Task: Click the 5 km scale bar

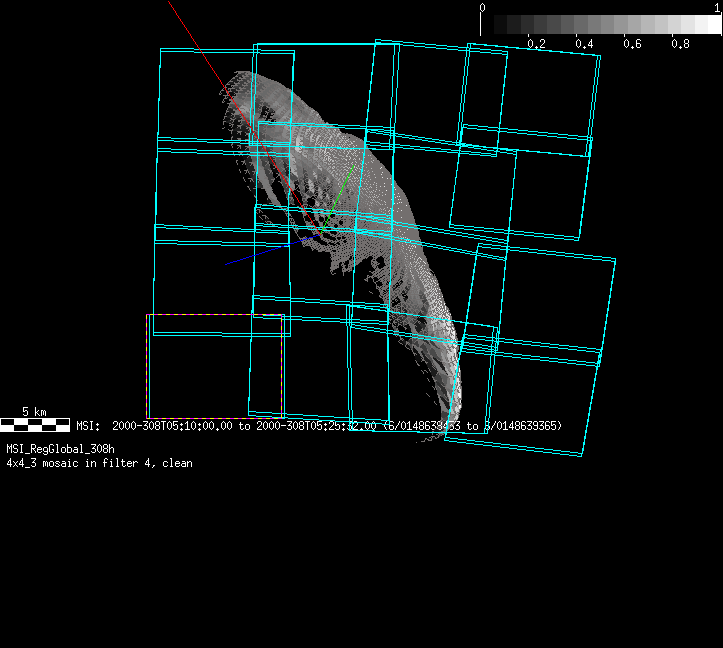Action: point(35,425)
